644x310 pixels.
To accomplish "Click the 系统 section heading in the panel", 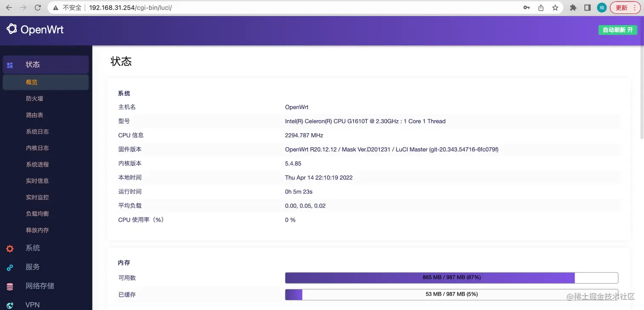I will tap(124, 93).
